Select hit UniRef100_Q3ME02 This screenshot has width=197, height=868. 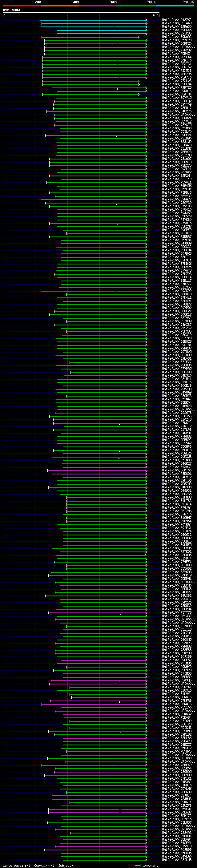point(176,101)
